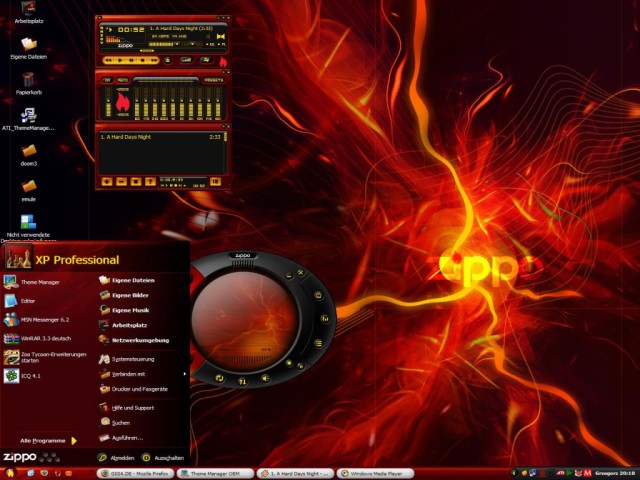Click the equalizer bars icon on round player
The height and width of the screenshot is (480, 640).
pos(325,319)
